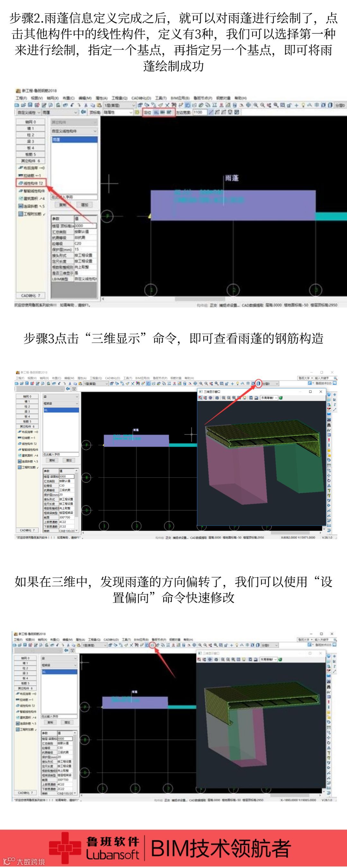Toggle 正交 mode in middle screenshot status bar
347x868 pixels.
[168, 538]
